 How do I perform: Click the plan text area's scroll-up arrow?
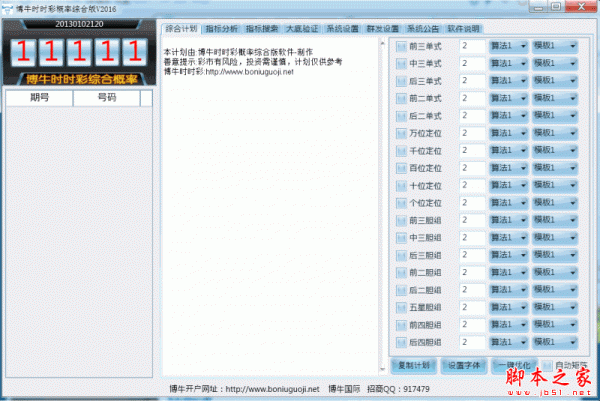(382, 44)
